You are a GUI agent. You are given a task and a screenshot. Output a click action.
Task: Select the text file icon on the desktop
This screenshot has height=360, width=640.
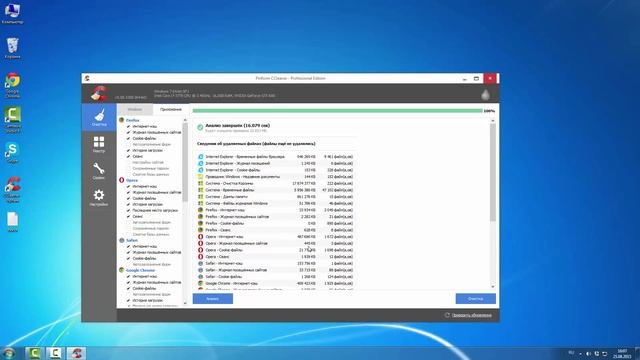[x=12, y=222]
